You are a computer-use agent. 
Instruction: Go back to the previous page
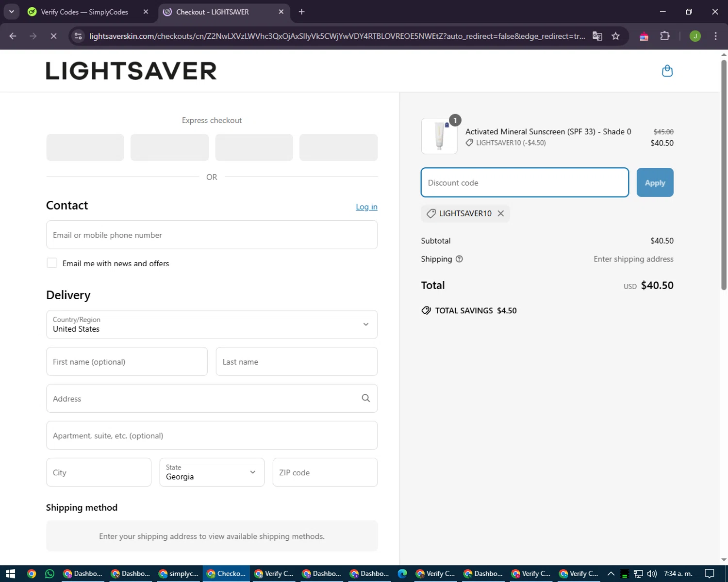[13, 36]
